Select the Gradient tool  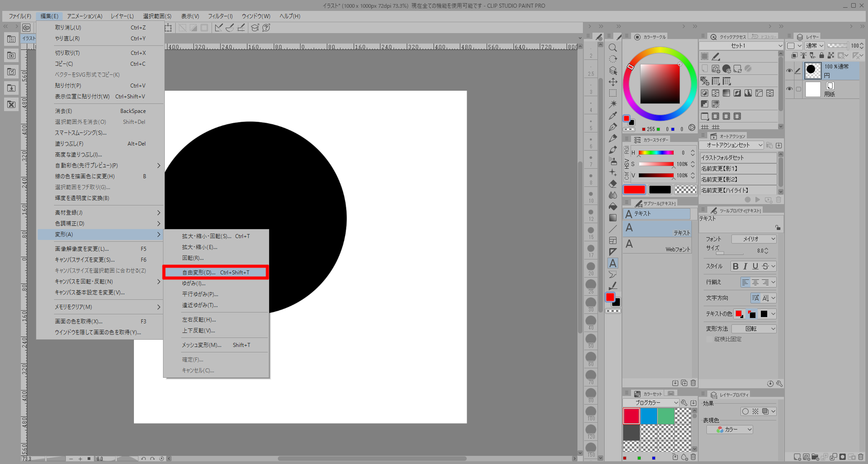[x=613, y=218]
